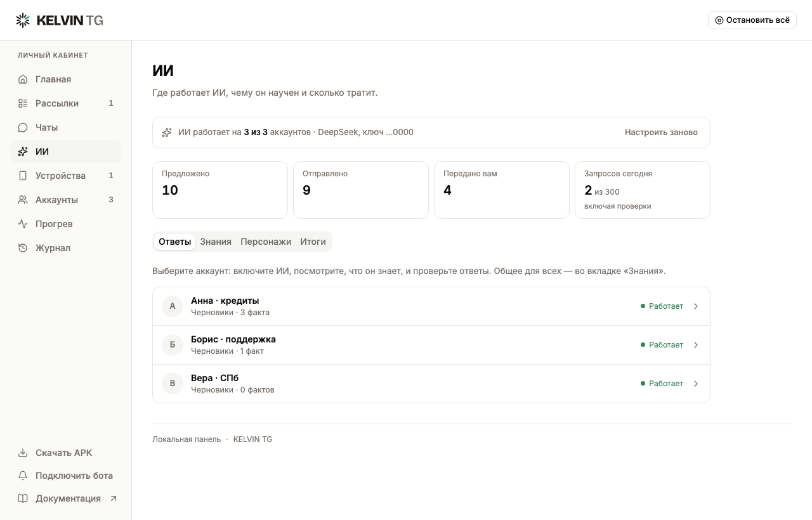Open Главная via its home icon
Screen dimensions: 812x520
pyautogui.click(x=23, y=79)
